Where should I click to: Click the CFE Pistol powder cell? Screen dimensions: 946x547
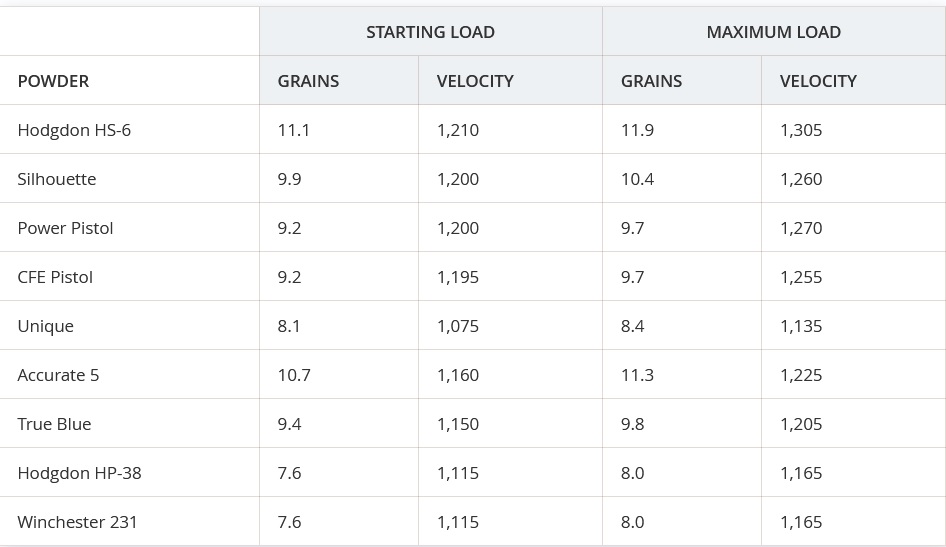pos(55,277)
